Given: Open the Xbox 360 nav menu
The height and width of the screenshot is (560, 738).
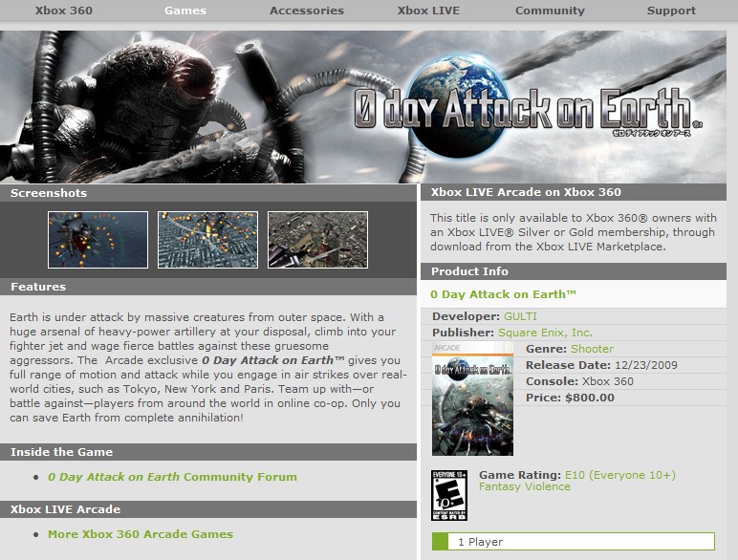Looking at the screenshot, I should point(63,11).
